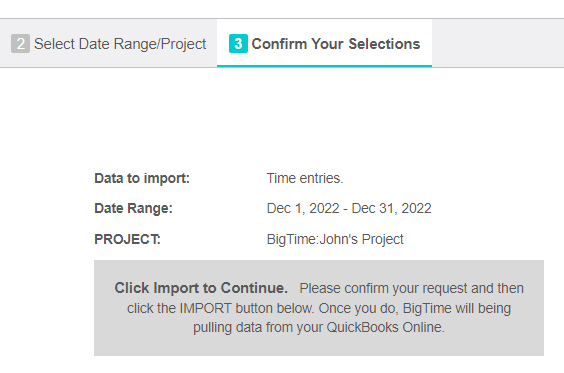Click the teal underline beneath active step
Screen dimensions: 564x373
point(324,66)
